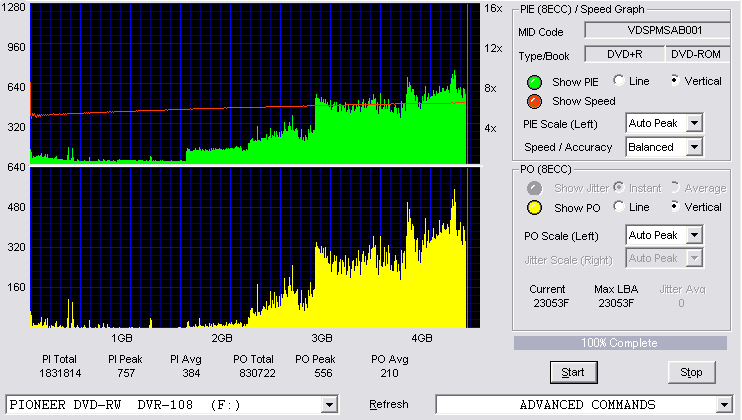
Task: Click the 3GB axis label
Action: tap(322, 338)
